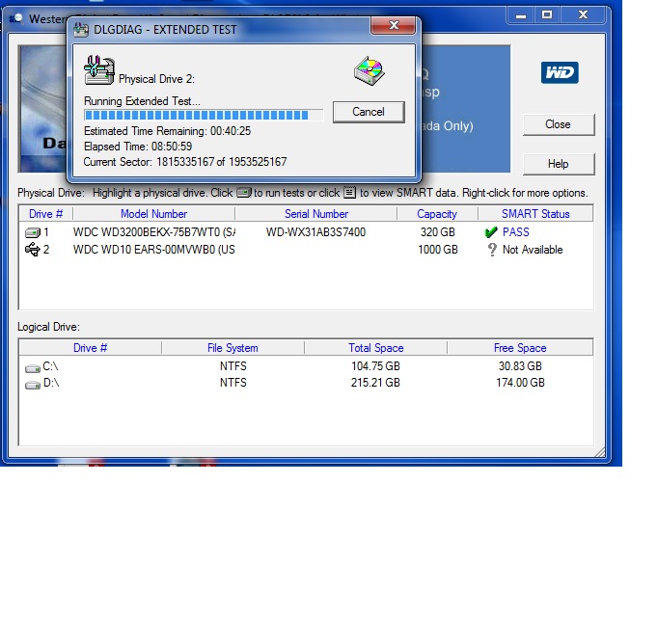Screen dimensions: 657x644
Task: Sort by SMART Status column header
Action: point(535,214)
